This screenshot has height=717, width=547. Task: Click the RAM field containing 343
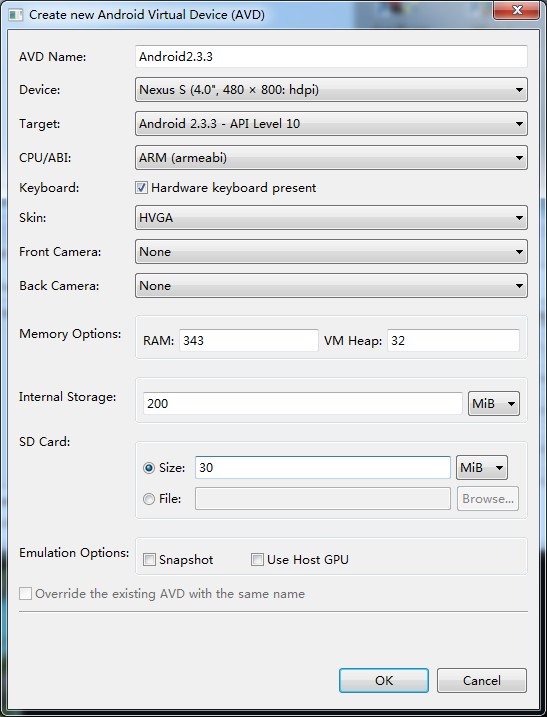tap(249, 340)
